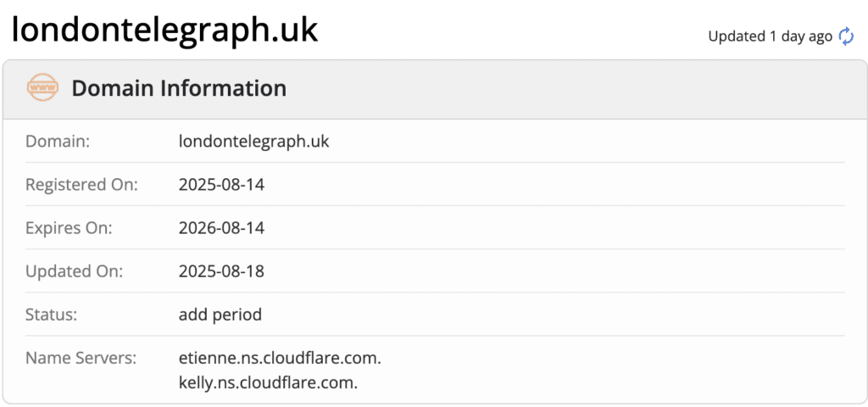Click the blue refresh icon
The width and height of the screenshot is (868, 407).
[846, 36]
